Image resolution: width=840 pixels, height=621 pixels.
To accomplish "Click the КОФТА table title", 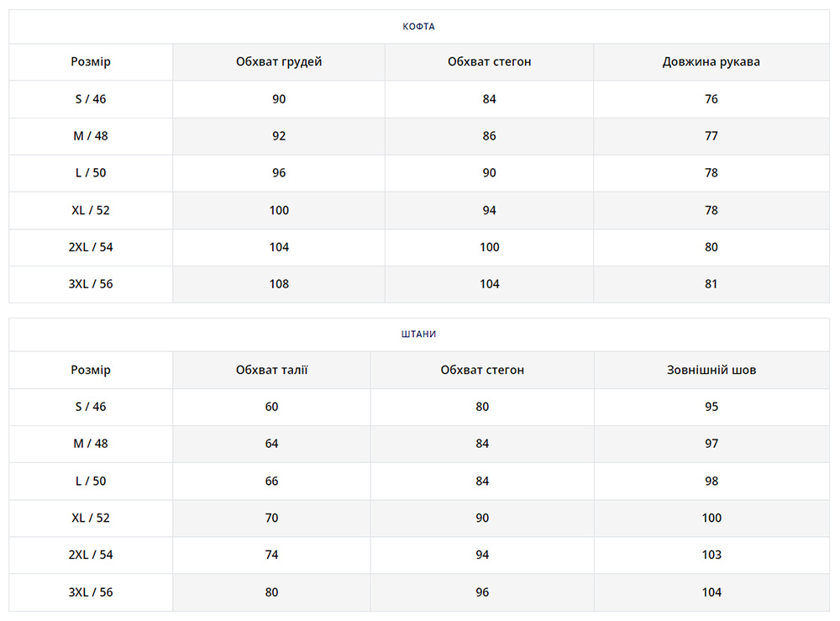I will click(418, 27).
